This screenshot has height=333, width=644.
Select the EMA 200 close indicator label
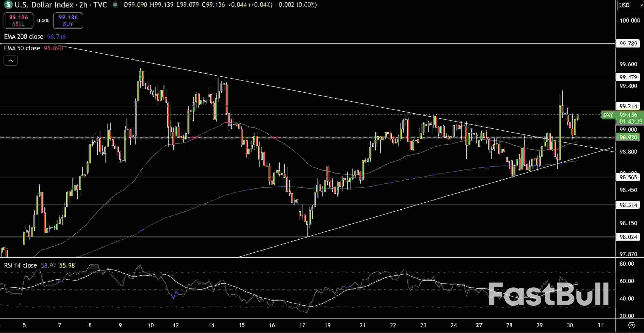pyautogui.click(x=24, y=36)
